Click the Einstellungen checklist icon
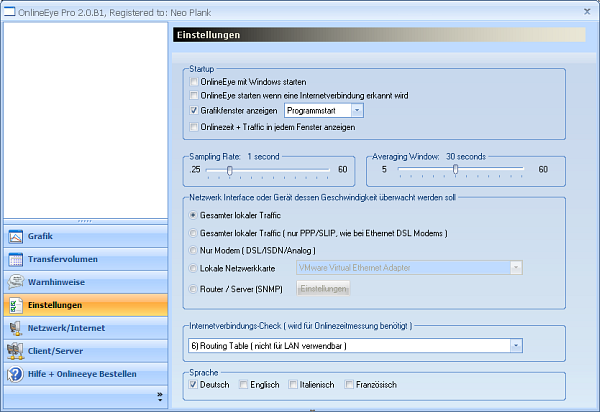Image resolution: width=600 pixels, height=412 pixels. [16, 305]
